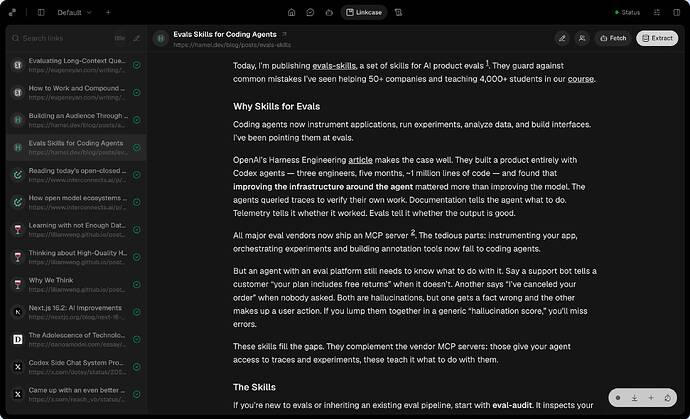Switch to the Linkcase tab
The image size is (690, 419).
pyautogui.click(x=363, y=12)
